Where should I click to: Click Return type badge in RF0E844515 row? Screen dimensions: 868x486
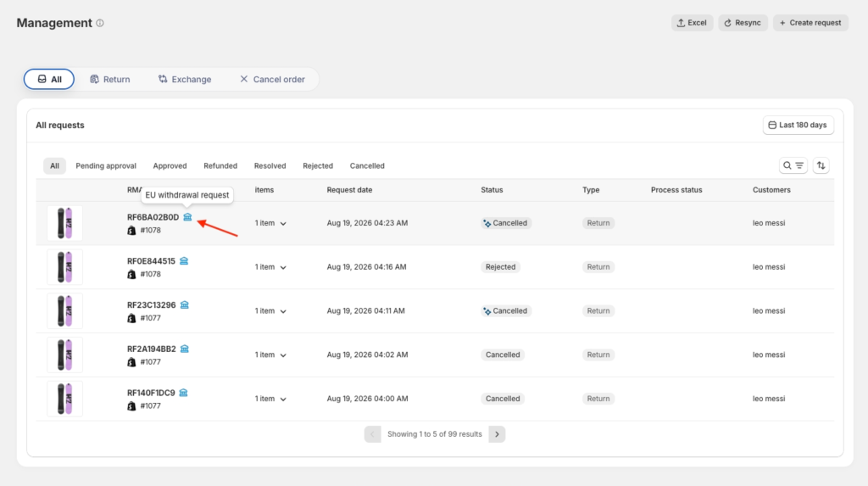point(598,267)
